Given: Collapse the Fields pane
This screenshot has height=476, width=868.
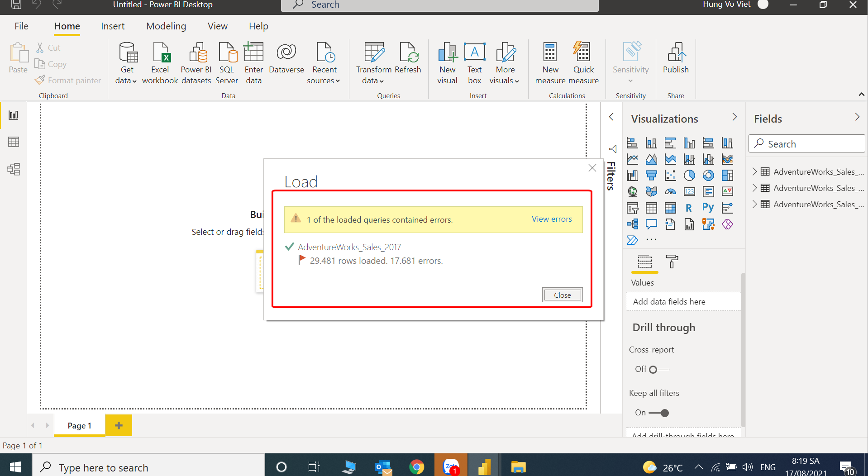Looking at the screenshot, I should [x=857, y=117].
